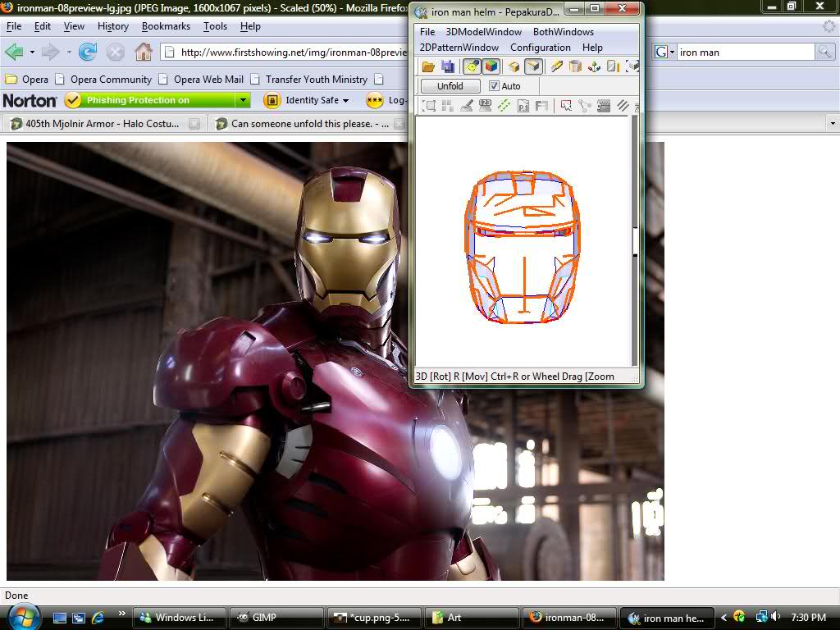Click the Iron Man image in Firefox
The width and height of the screenshot is (840, 630).
336,361
